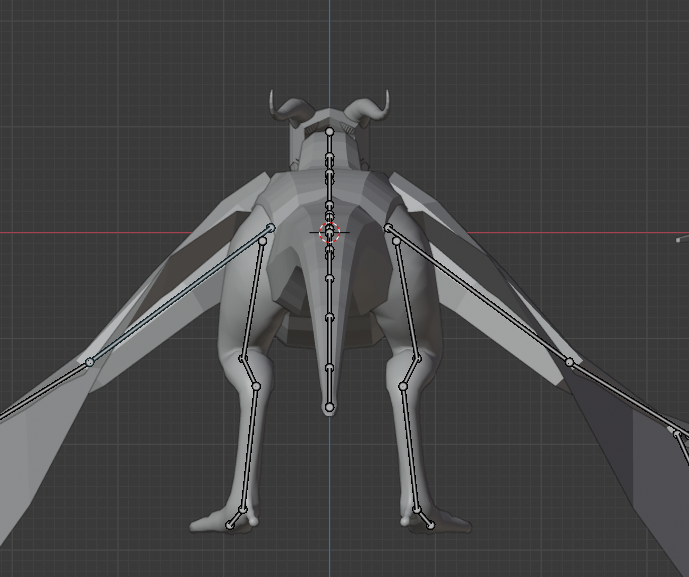Click the left hock joint below the knee
The width and height of the screenshot is (689, 577).
[x=257, y=386]
